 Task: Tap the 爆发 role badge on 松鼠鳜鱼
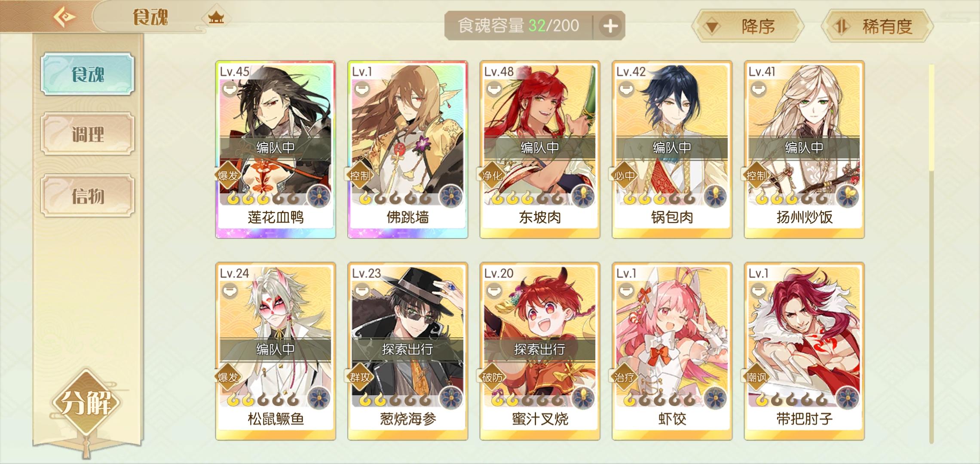[x=228, y=377]
